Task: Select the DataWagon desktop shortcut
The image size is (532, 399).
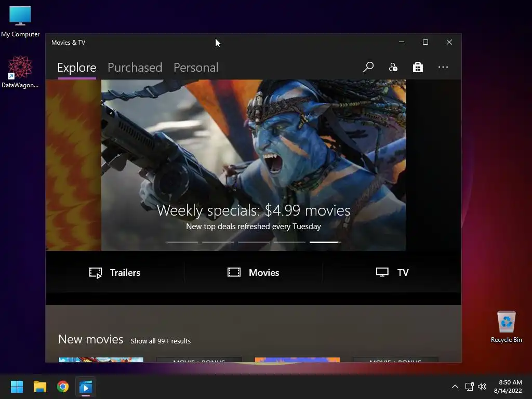Action: point(20,72)
